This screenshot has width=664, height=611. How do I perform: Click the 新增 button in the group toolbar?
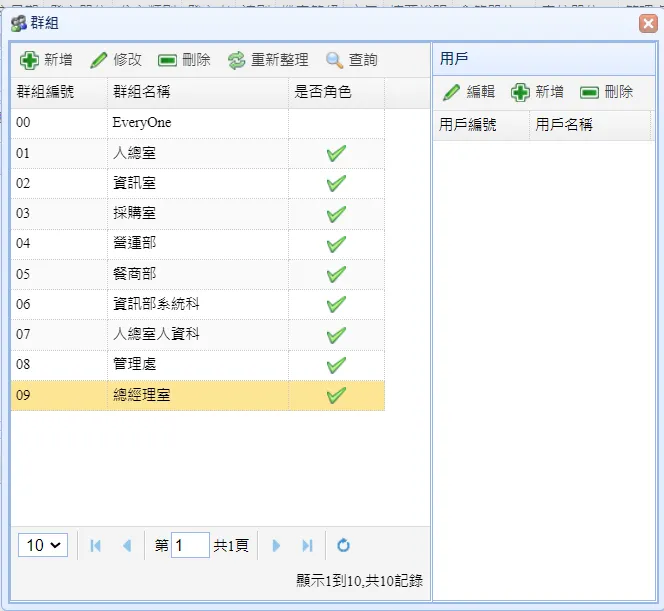[x=46, y=60]
